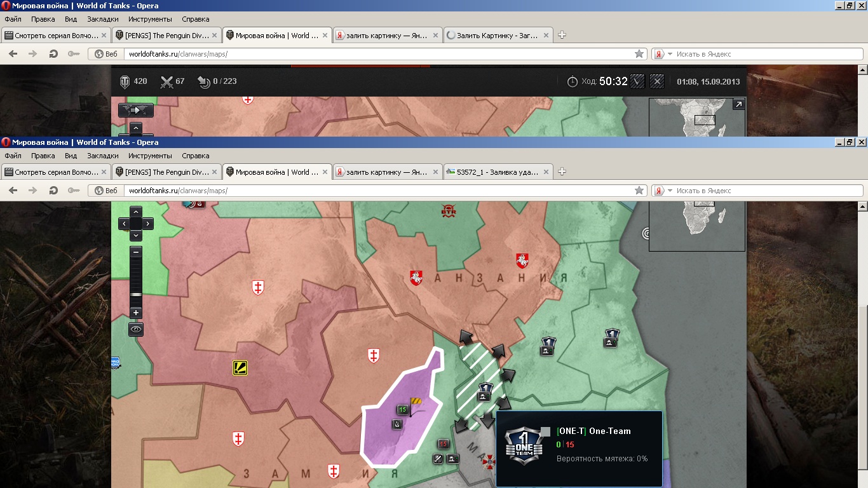Select knight shield emblem above АНЗАНИЯ lettering
This screenshot has width=868, height=488.
[522, 260]
